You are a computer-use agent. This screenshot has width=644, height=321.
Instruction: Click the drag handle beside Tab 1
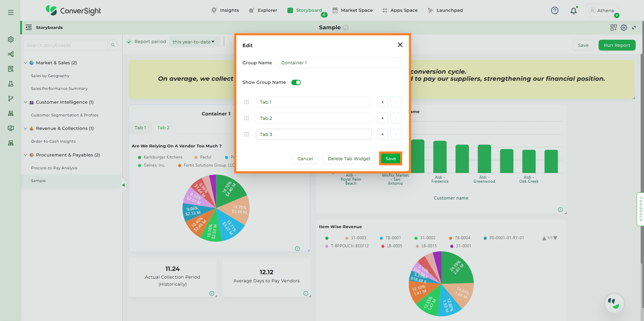[247, 102]
